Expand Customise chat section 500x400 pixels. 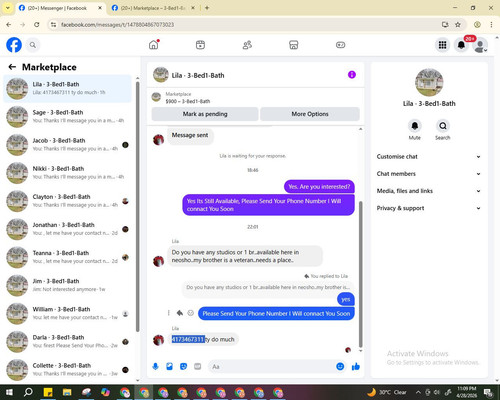[429, 157]
